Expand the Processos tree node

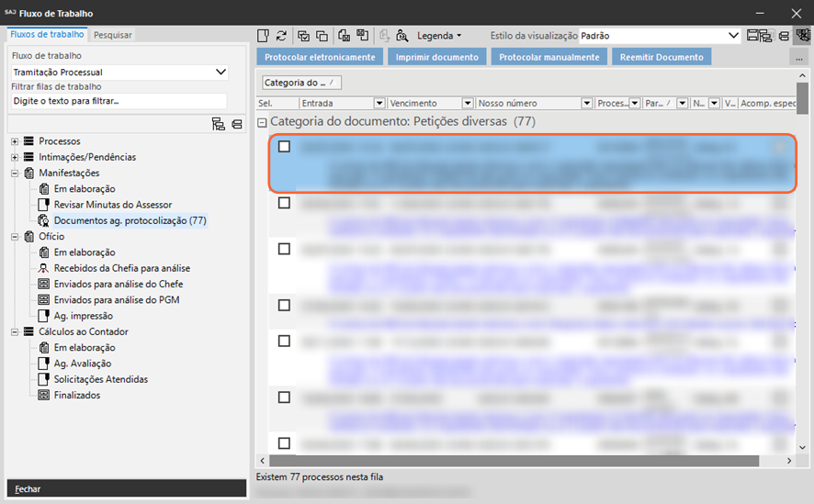(x=15, y=141)
